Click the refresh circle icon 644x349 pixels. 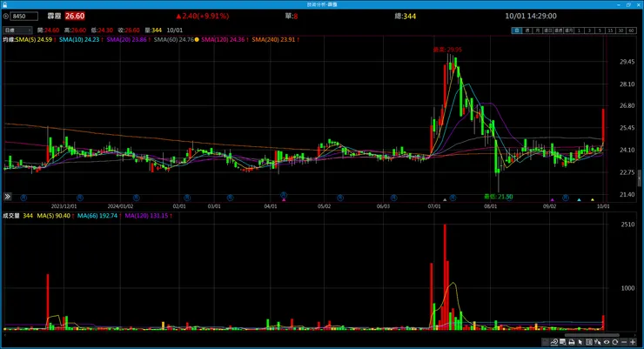coord(614,342)
